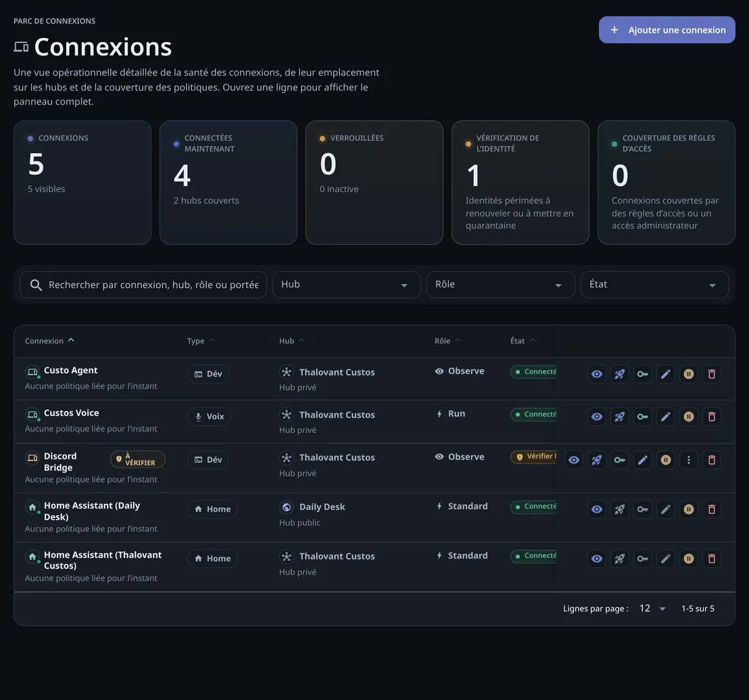
Task: Open rows per page selector
Action: click(652, 608)
